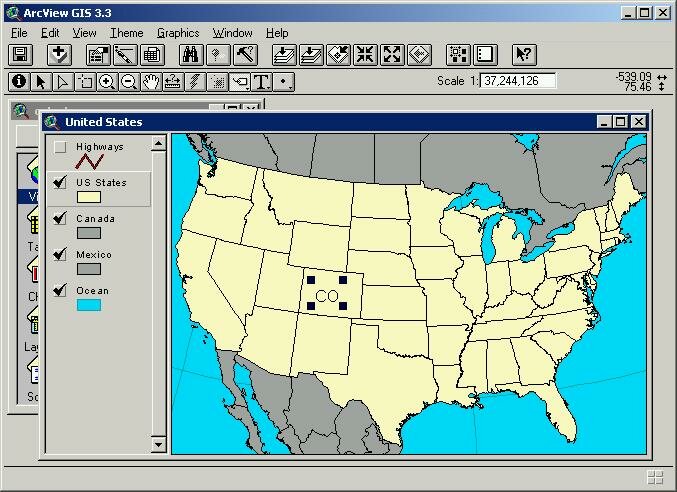This screenshot has height=492, width=677.
Task: Click Zoom to Active Themes button
Action: pyautogui.click(x=311, y=55)
